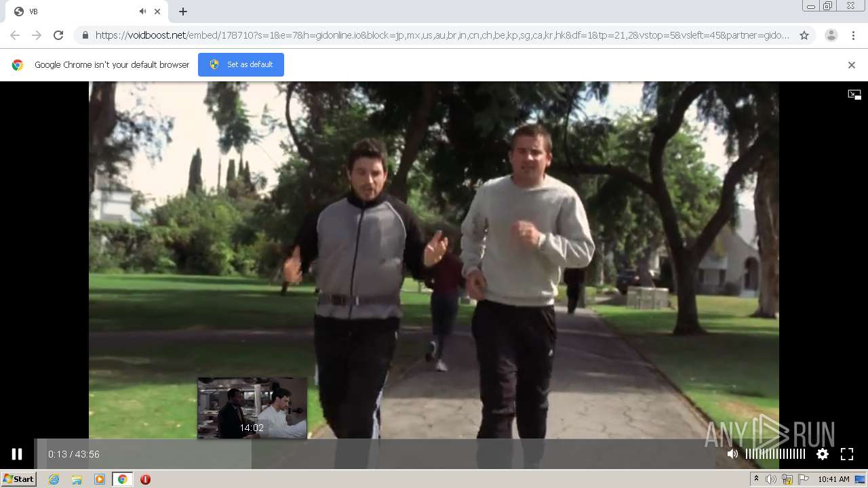Image resolution: width=868 pixels, height=488 pixels.
Task: Open a new browser tab
Action: coord(183,12)
